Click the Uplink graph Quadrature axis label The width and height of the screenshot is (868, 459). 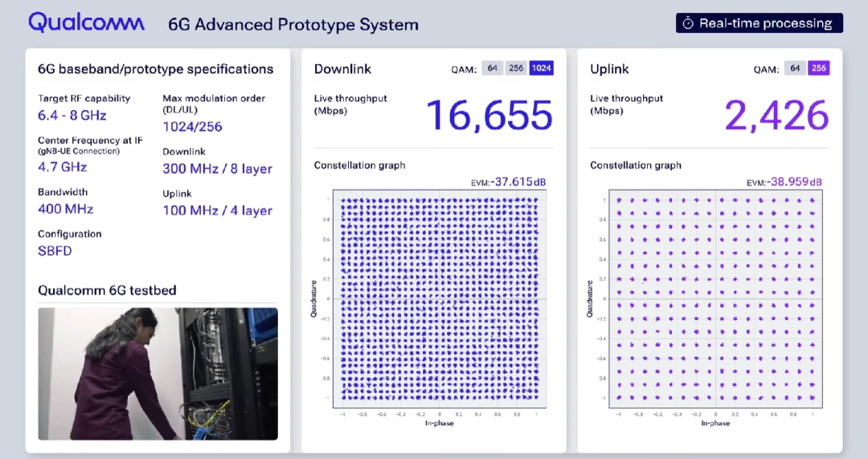click(589, 299)
